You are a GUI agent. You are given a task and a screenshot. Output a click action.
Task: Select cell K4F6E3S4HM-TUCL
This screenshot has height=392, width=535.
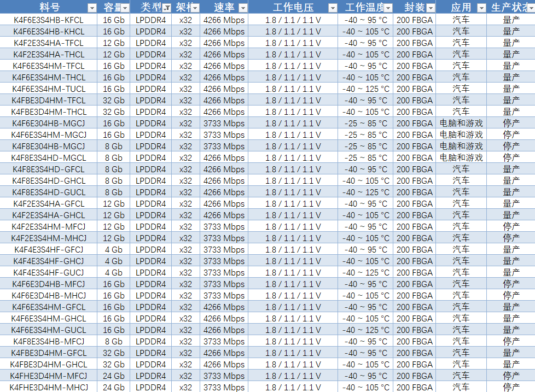click(x=49, y=89)
